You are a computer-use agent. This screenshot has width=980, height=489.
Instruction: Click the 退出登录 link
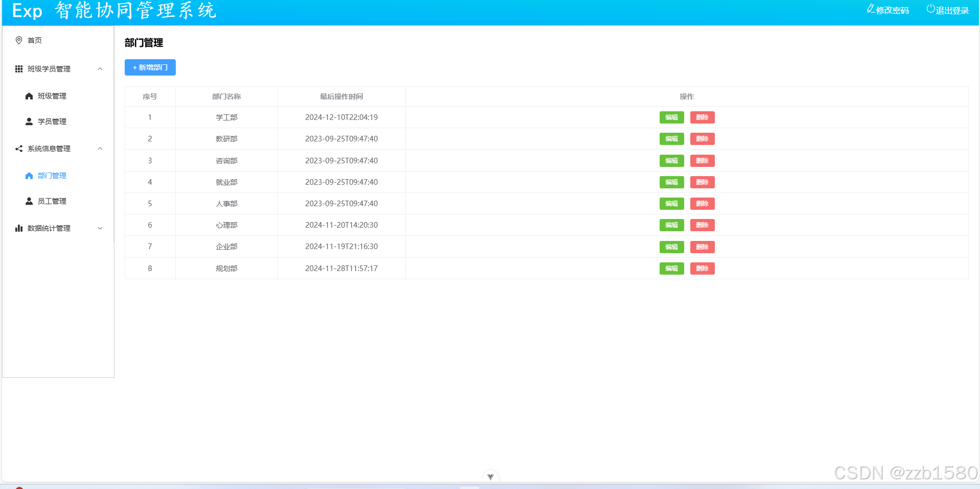click(x=948, y=10)
